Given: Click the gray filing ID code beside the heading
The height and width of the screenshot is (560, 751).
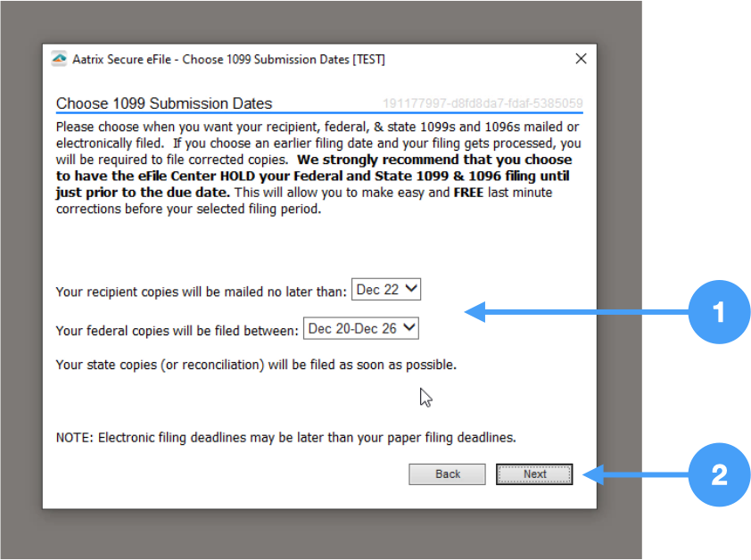Looking at the screenshot, I should (483, 103).
